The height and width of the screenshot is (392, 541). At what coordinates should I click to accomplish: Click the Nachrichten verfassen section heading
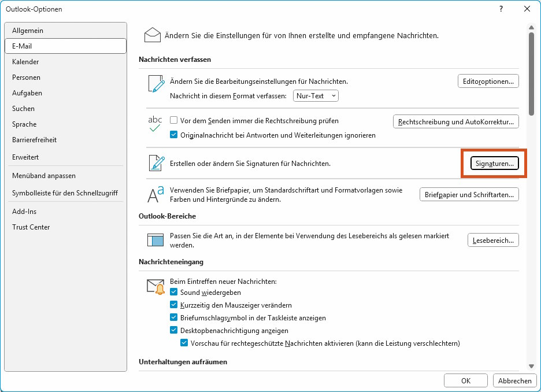175,60
